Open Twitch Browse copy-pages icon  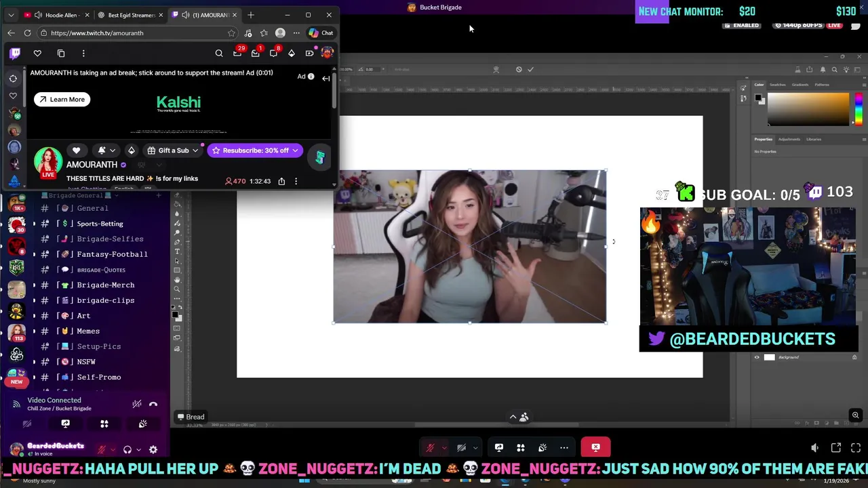[61, 53]
